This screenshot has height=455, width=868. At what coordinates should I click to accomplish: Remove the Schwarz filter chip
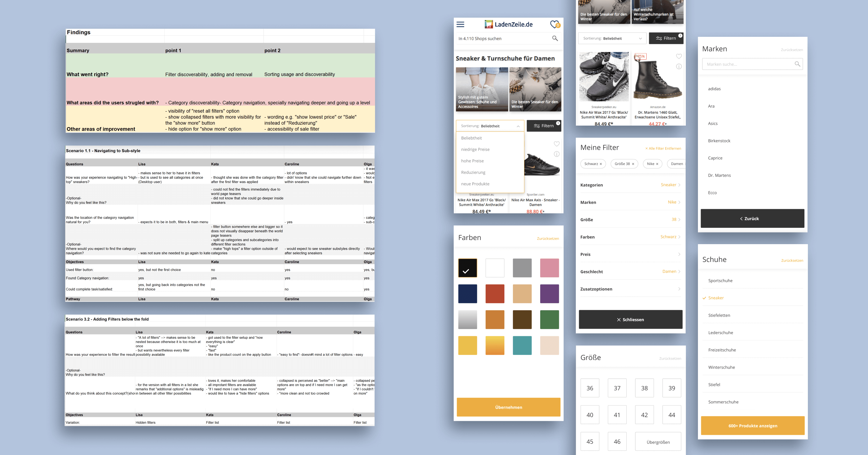[601, 164]
